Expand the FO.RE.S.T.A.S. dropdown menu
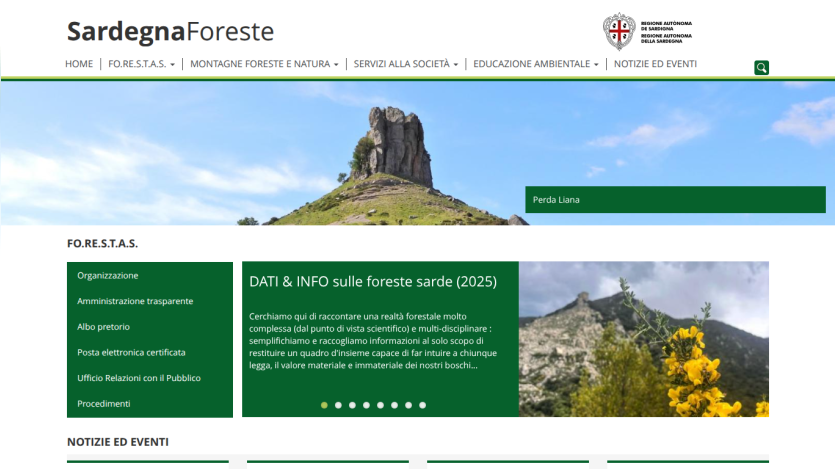This screenshot has height=469, width=835. click(141, 64)
